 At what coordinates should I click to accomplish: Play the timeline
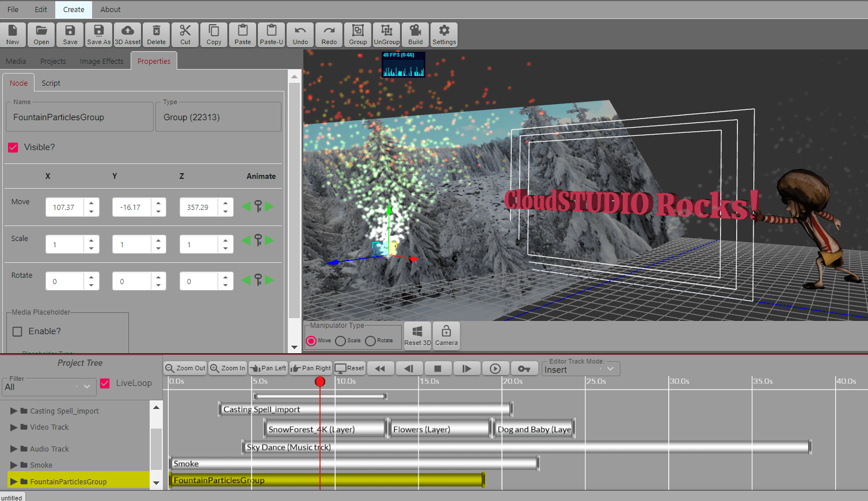click(x=495, y=368)
